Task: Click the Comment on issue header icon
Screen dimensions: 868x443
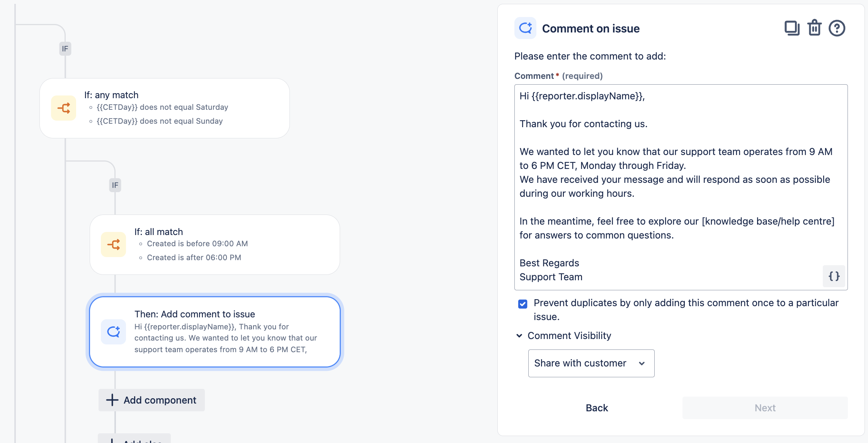Action: pos(525,28)
